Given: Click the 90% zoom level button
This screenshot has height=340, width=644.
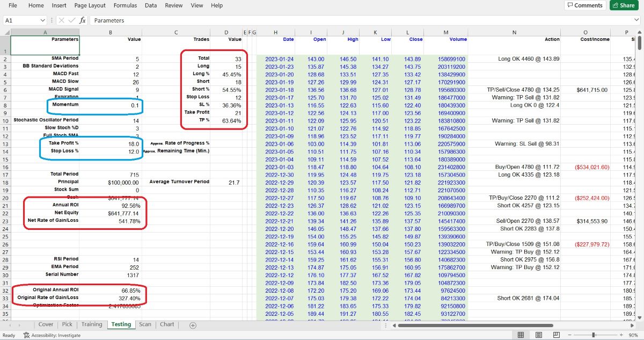Looking at the screenshot, I should point(634,335).
